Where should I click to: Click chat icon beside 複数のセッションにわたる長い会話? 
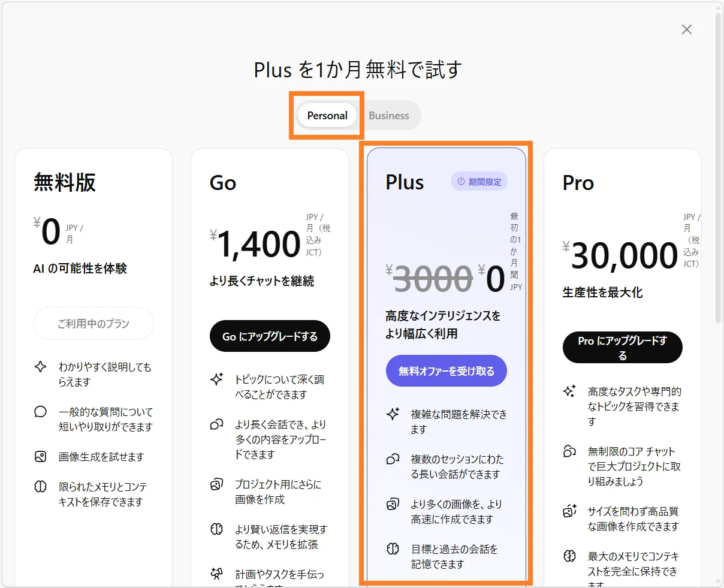(x=393, y=459)
